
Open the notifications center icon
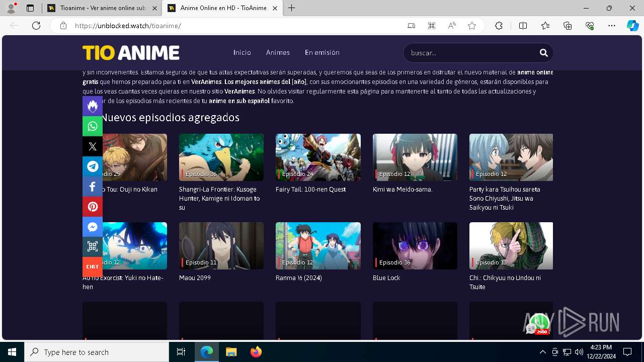pos(627,352)
